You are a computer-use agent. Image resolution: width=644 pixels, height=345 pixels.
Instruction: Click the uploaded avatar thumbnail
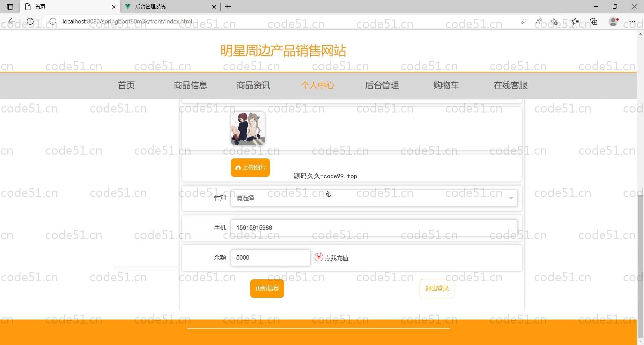tap(248, 129)
